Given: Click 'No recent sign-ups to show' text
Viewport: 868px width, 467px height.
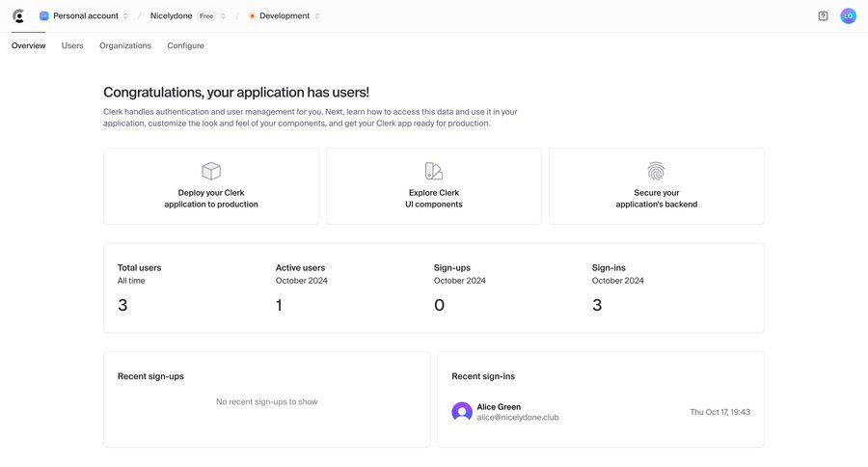Looking at the screenshot, I should point(267,401).
